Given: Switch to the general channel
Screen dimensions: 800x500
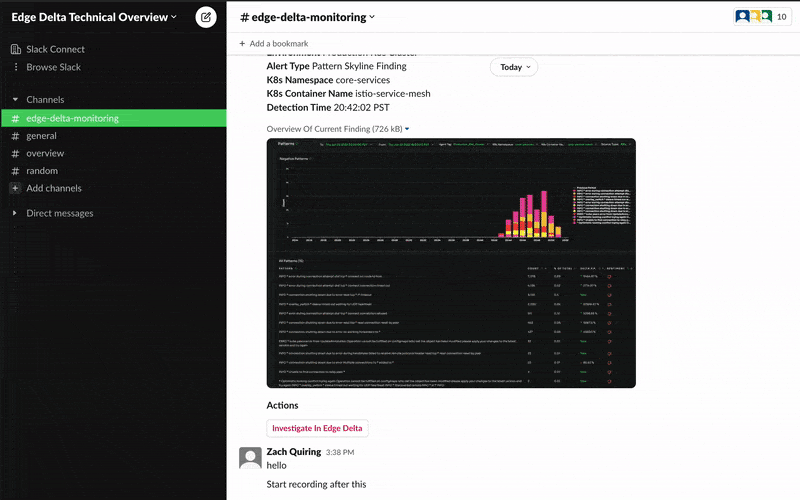Looking at the screenshot, I should (41, 136).
